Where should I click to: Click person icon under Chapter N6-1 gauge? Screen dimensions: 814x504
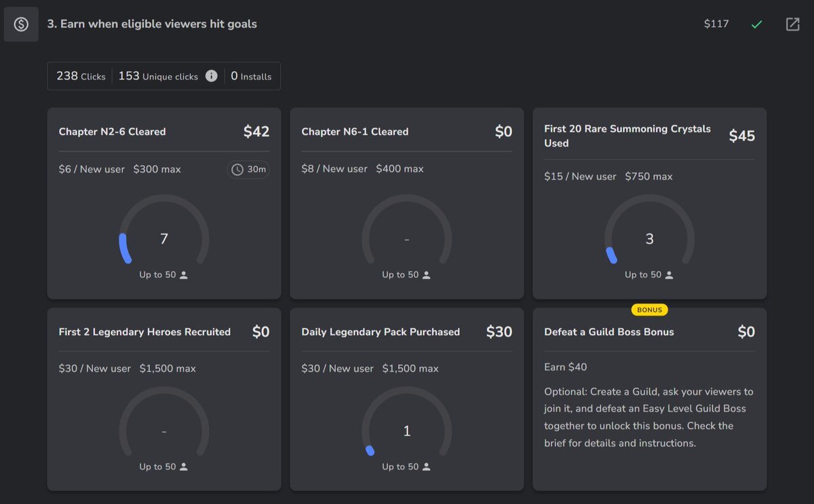point(427,275)
